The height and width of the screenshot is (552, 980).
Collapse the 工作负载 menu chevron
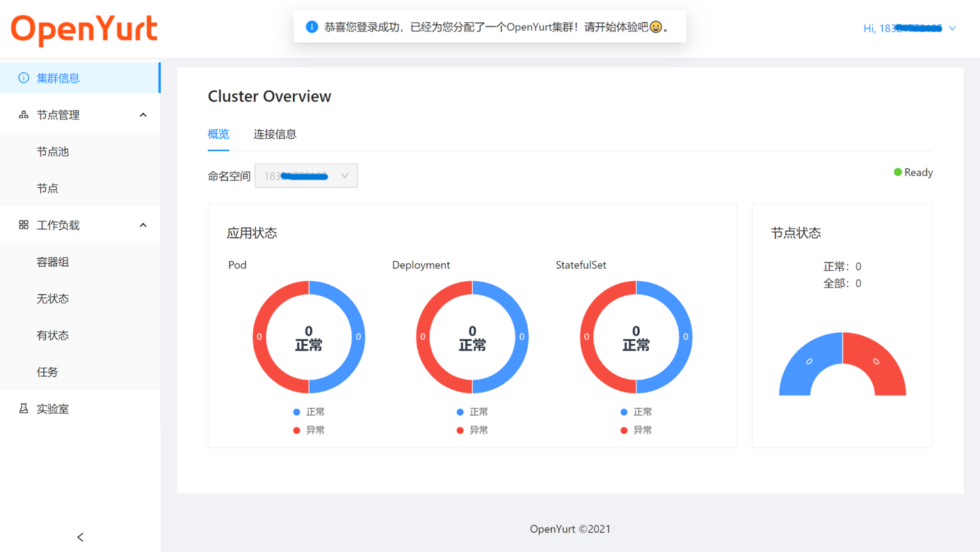coord(143,225)
